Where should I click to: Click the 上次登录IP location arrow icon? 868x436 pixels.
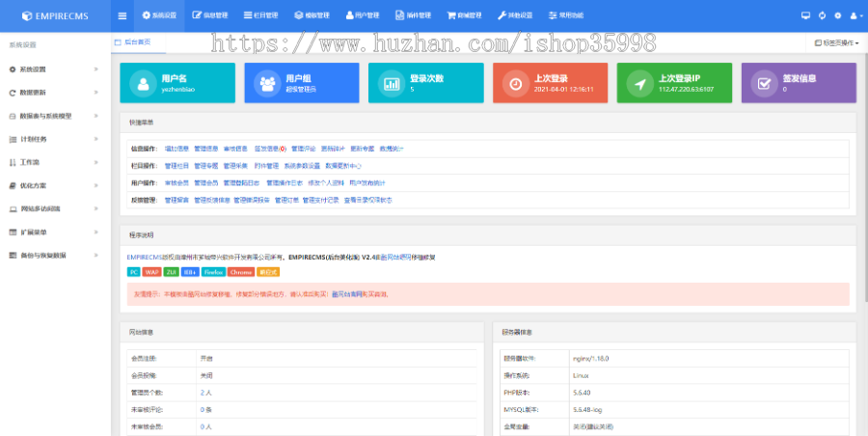(x=638, y=84)
